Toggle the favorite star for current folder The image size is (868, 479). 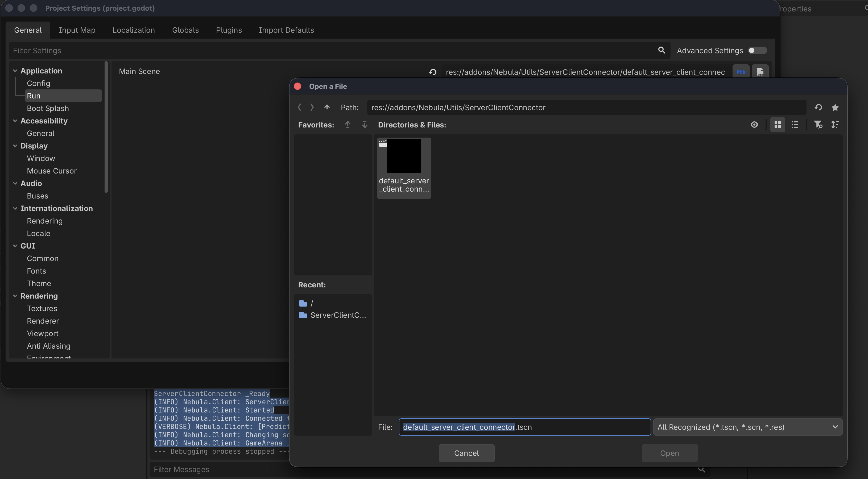(835, 108)
